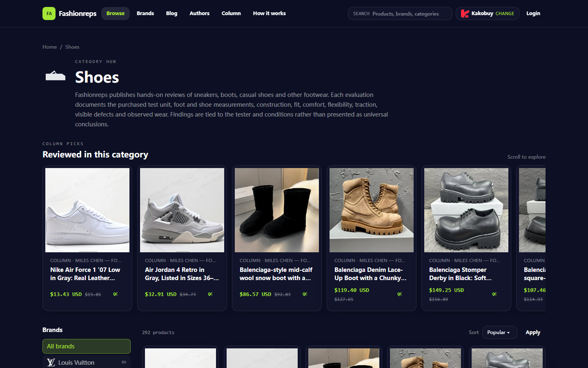
Task: Open the How it works page
Action: (269, 13)
